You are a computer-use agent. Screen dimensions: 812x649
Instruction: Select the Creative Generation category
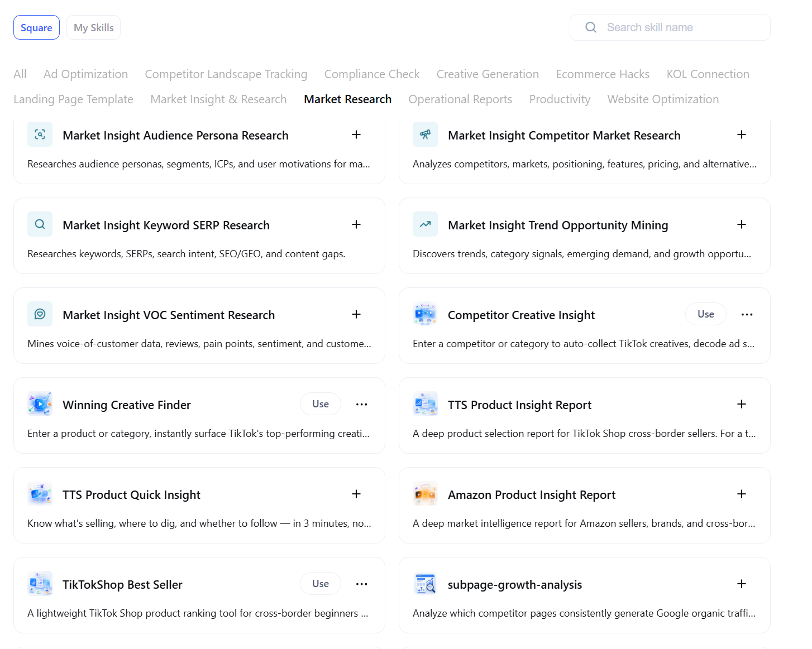point(488,74)
